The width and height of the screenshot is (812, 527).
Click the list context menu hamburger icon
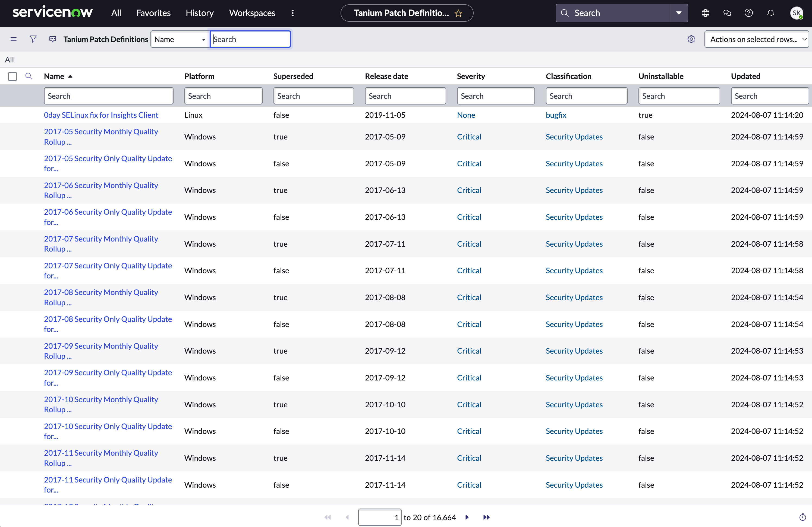(14, 39)
